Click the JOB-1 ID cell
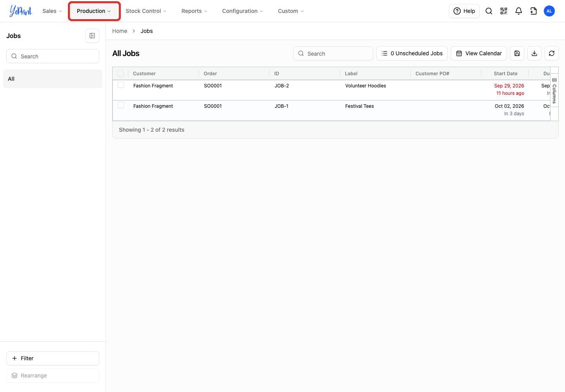Screen dimensions: 565x392 coord(281,106)
